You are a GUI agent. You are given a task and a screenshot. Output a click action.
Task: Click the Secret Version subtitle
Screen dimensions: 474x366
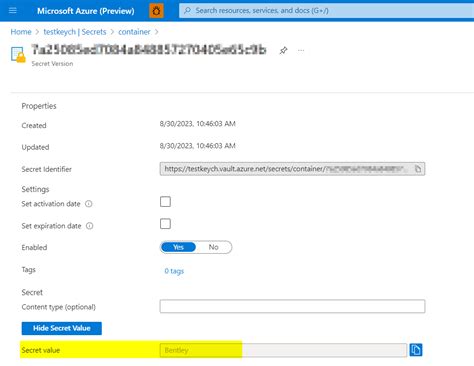pyautogui.click(x=52, y=63)
